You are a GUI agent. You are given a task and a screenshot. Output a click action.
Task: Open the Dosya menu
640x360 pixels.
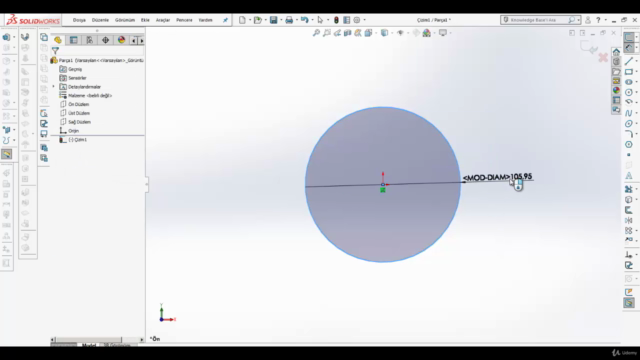pos(79,20)
